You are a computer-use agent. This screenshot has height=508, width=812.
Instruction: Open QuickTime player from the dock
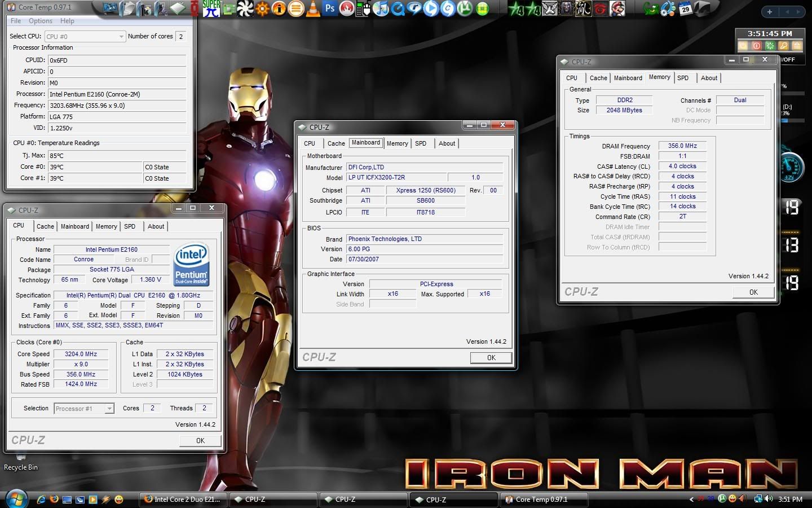click(x=398, y=8)
